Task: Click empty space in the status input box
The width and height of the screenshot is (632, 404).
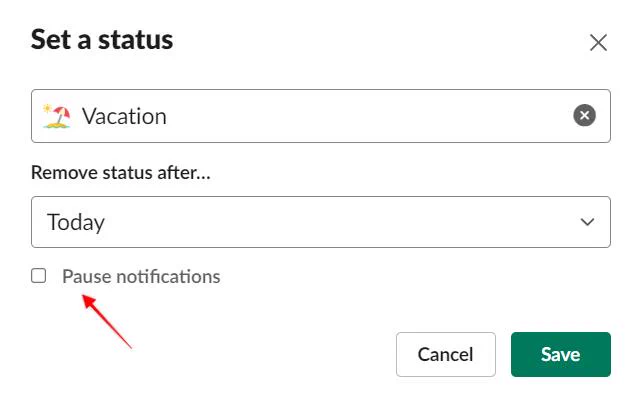Action: tap(363, 116)
